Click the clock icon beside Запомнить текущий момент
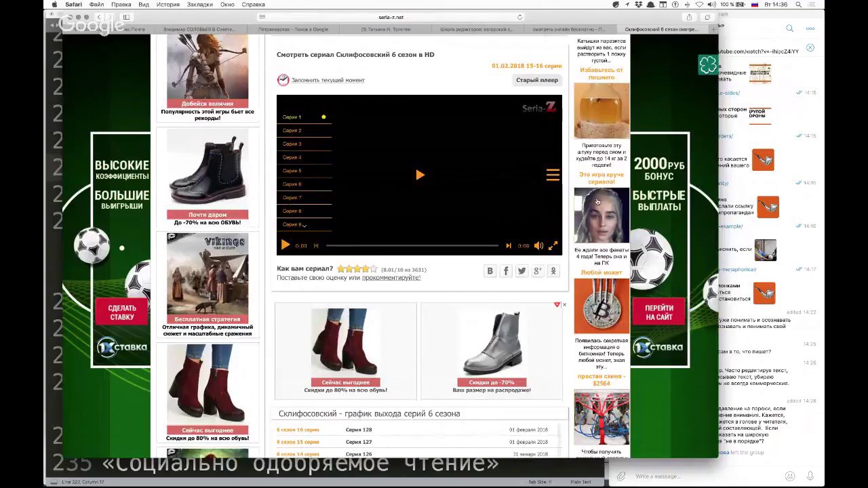868x488 pixels. point(283,80)
